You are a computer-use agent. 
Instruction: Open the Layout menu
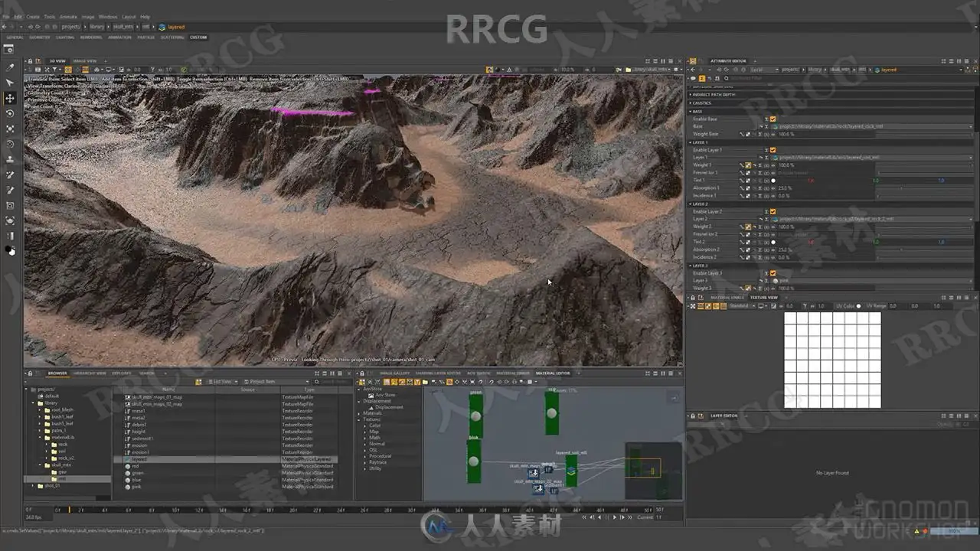click(x=129, y=16)
